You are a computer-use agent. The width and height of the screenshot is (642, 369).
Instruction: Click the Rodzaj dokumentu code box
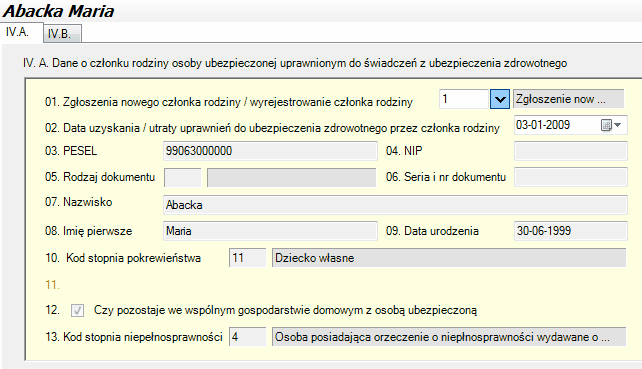click(x=183, y=177)
